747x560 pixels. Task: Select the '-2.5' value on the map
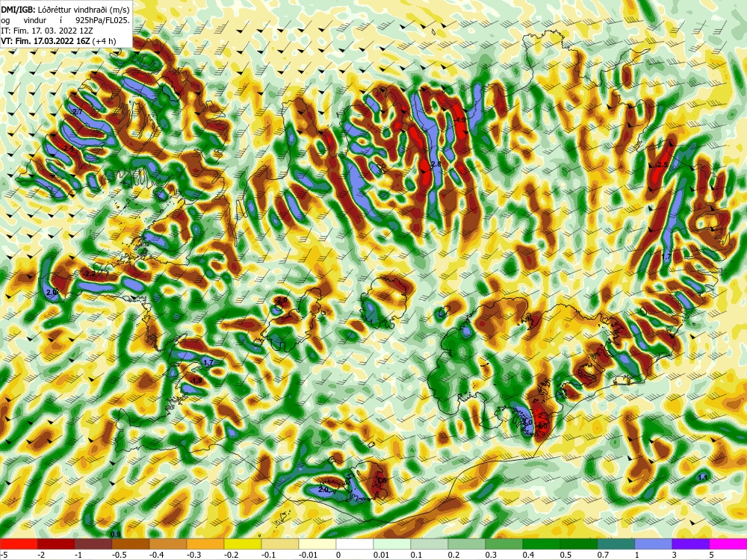pyautogui.click(x=661, y=164)
